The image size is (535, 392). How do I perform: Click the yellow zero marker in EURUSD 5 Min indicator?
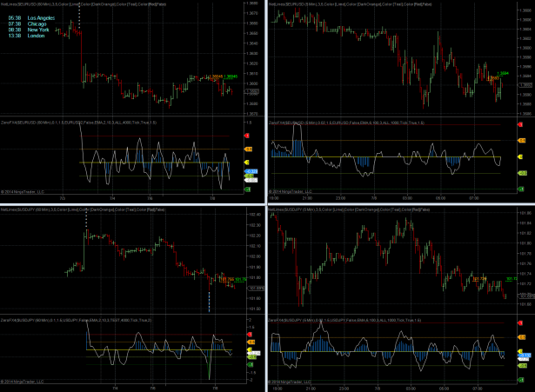pyautogui.click(x=520, y=156)
